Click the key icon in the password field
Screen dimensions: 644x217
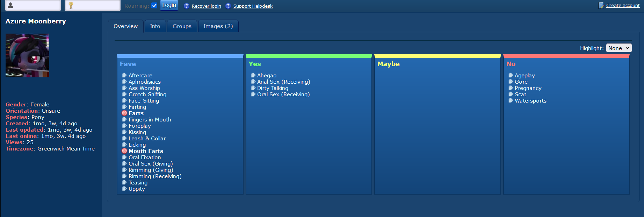(71, 5)
